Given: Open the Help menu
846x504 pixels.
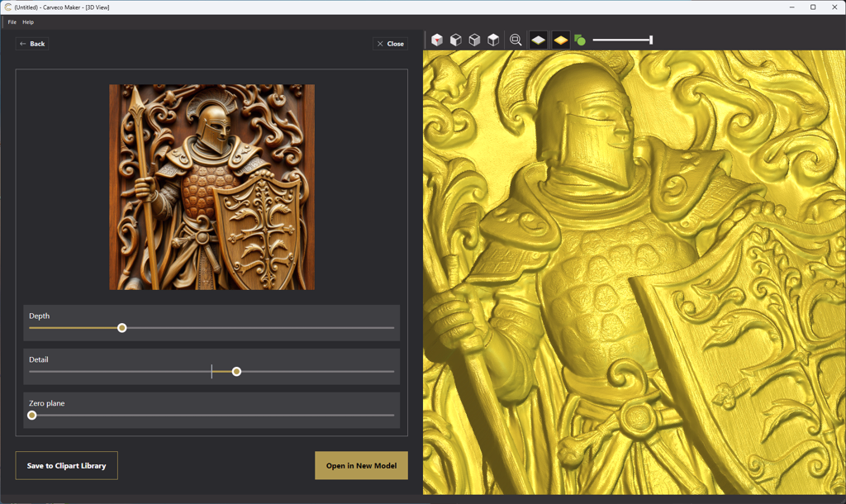Looking at the screenshot, I should [28, 22].
